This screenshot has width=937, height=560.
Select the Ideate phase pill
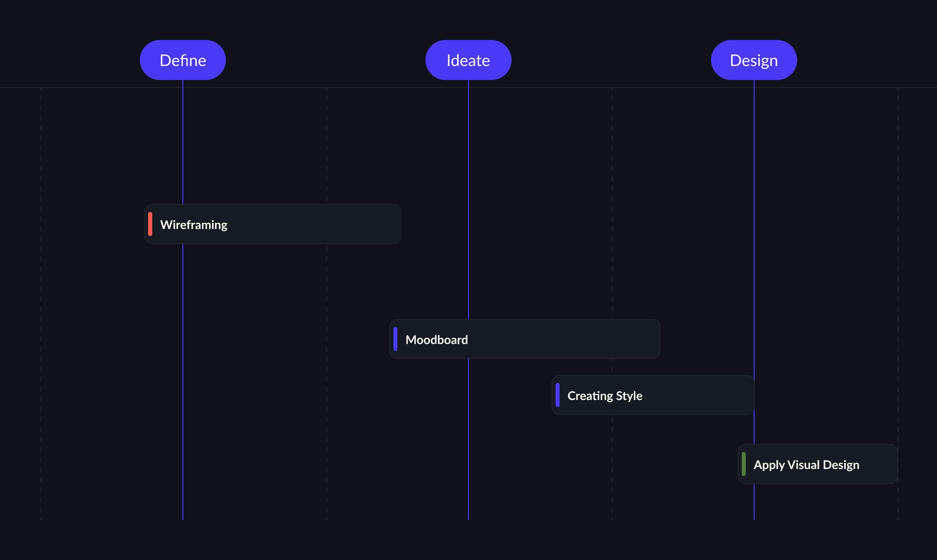click(x=468, y=60)
